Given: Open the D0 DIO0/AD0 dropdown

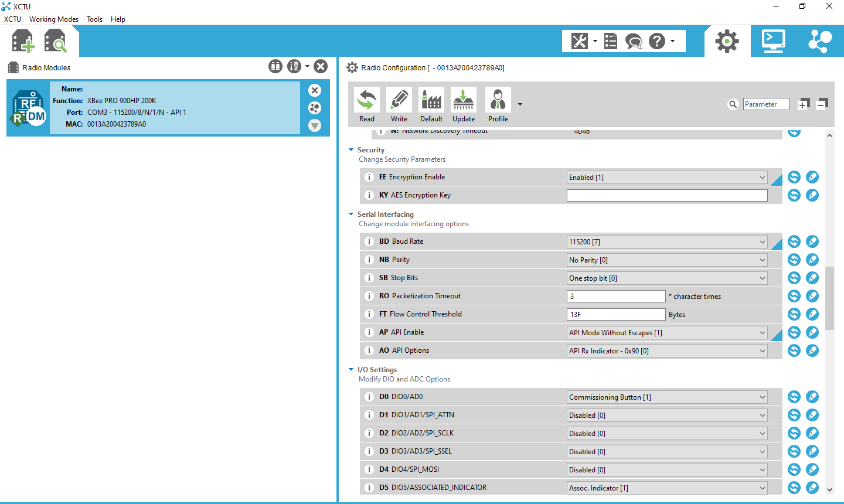Looking at the screenshot, I should coord(667,397).
